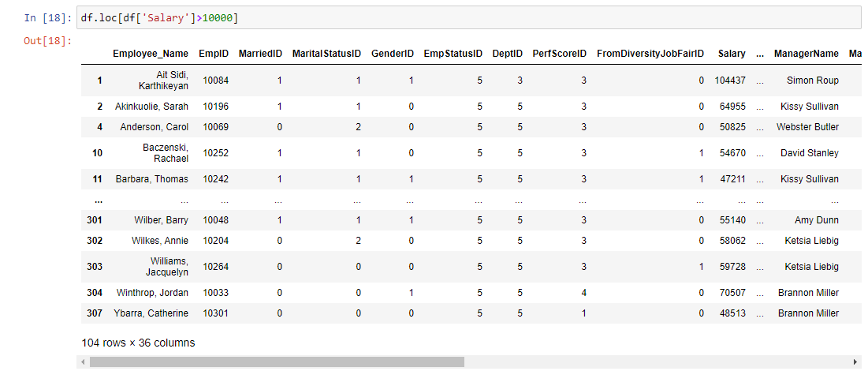Click EmpID value 10084
Viewport: 868px width, 371px height.
(216, 81)
